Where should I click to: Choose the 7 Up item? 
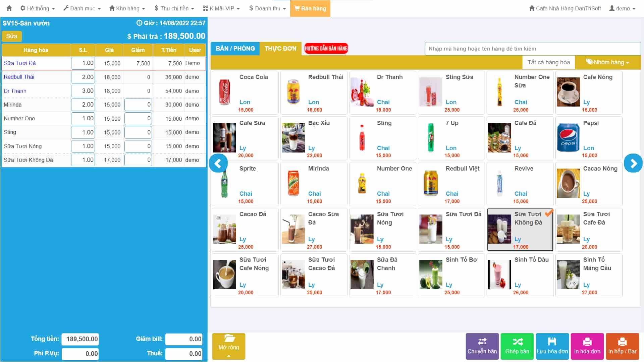pos(451,138)
